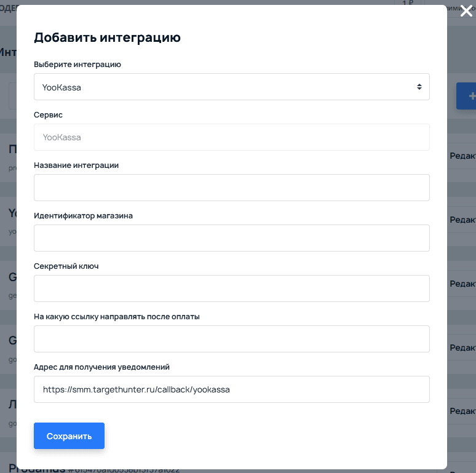This screenshot has width=476, height=473.
Task: Click the Адрес для получения уведомлений label
Action: tap(101, 367)
